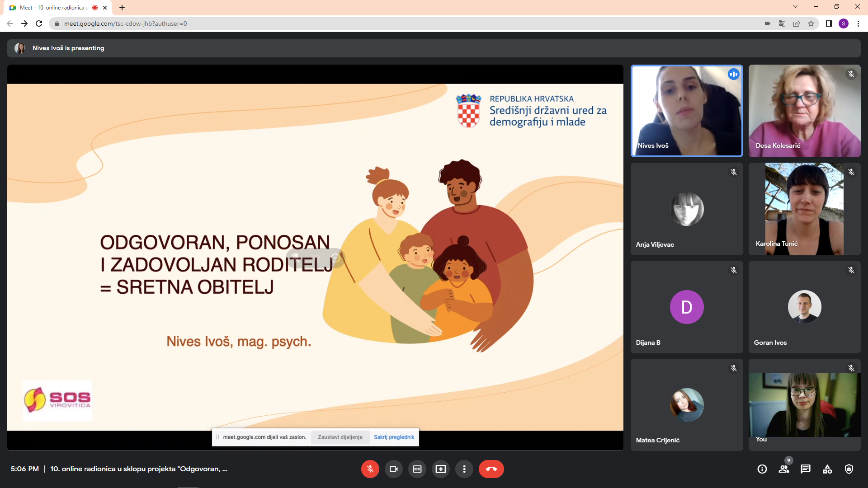This screenshot has height=488, width=868.
Task: Click the Present now screen share icon
Action: coord(440,469)
